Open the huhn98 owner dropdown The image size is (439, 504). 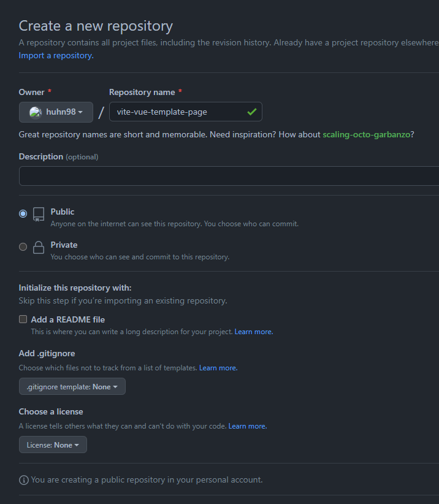click(x=56, y=112)
